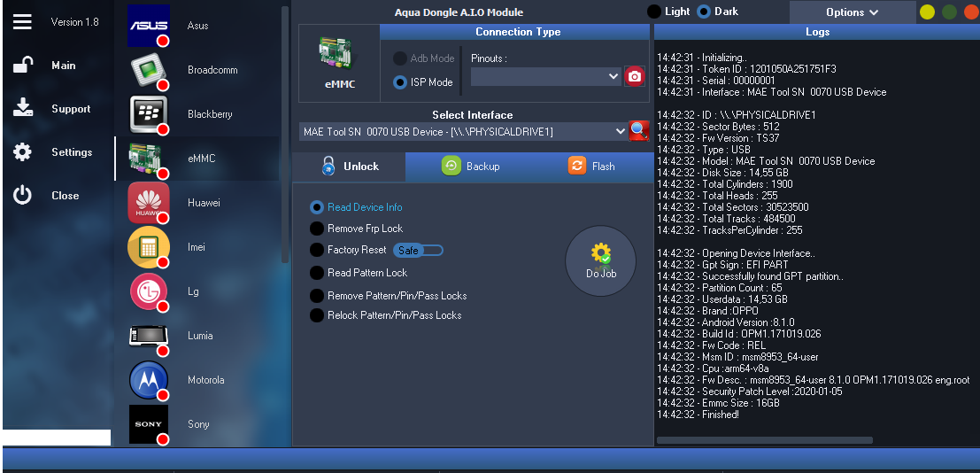Click the eMMC module image in Connection Type

(339, 52)
